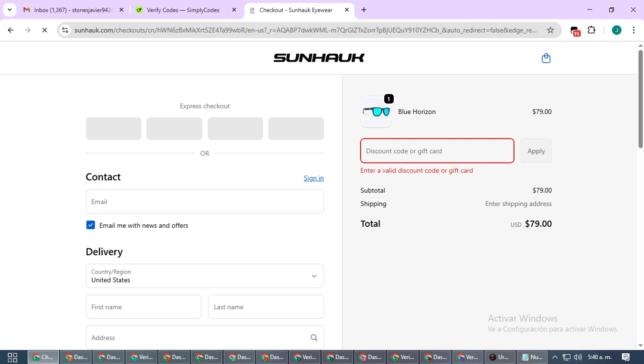Screen dimensions: 644x364
Task: Bookmark this page with the star icon
Action: (550, 30)
